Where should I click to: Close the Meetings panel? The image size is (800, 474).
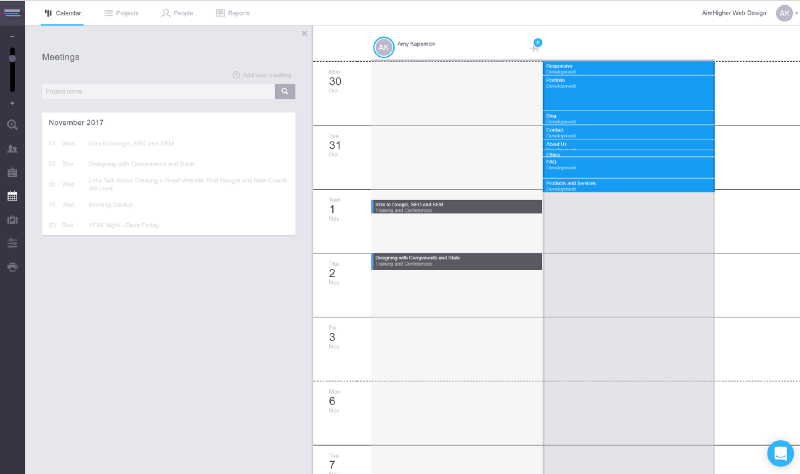pyautogui.click(x=304, y=33)
